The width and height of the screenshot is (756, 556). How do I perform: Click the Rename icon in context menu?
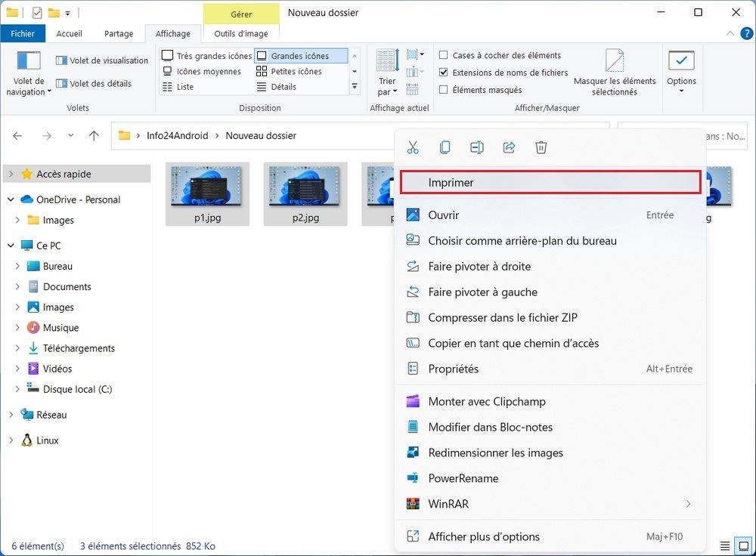pyautogui.click(x=477, y=148)
